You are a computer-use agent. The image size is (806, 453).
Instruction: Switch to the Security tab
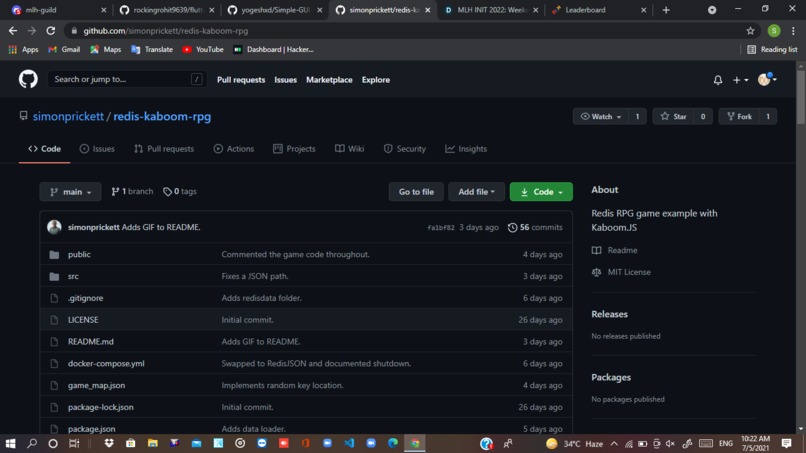pyautogui.click(x=405, y=149)
